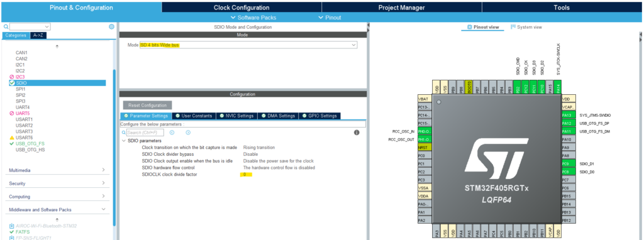
Task: Switch to the Clock Configuration tab
Action: click(x=241, y=8)
